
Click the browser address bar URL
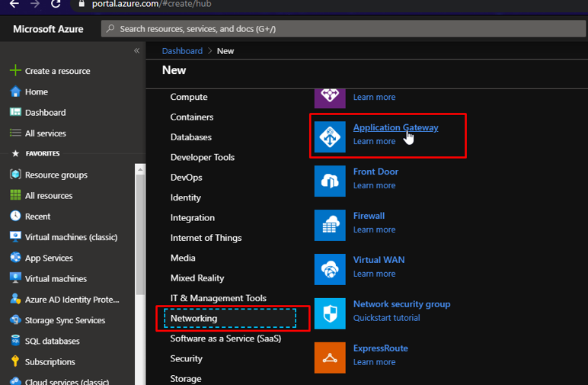(x=152, y=4)
